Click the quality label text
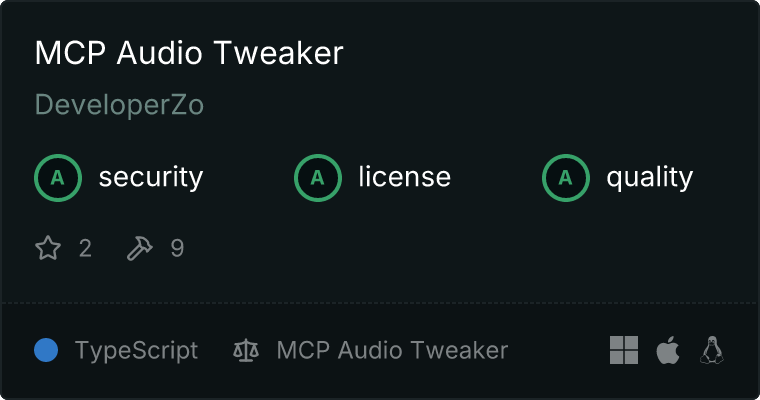Image resolution: width=760 pixels, height=400 pixels. point(650,178)
